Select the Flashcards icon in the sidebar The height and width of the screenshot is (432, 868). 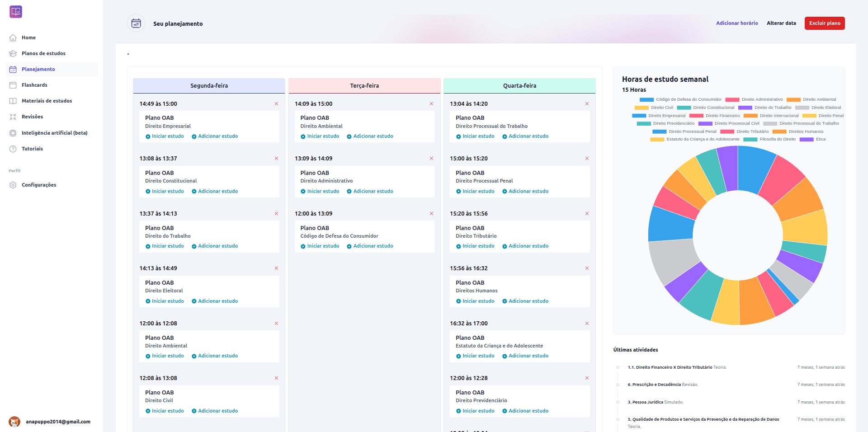pos(13,85)
